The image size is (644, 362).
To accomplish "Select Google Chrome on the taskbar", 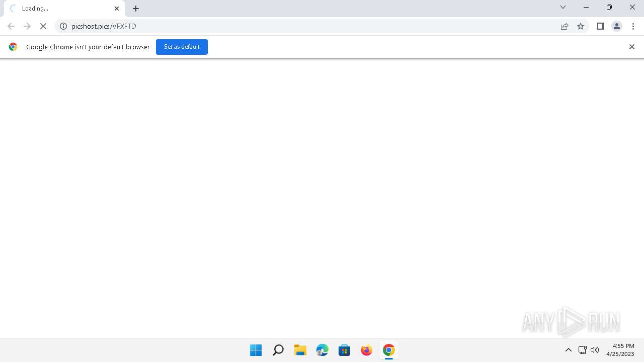I will pos(389,350).
